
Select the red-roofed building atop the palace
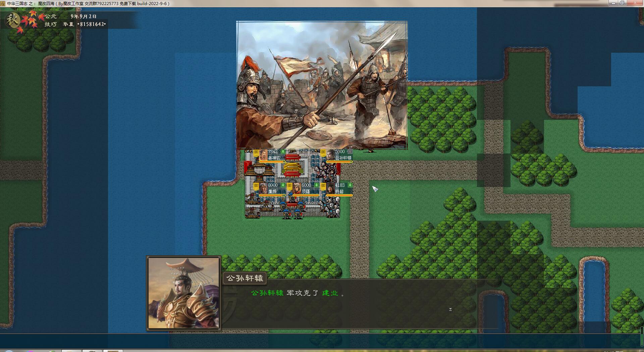pyautogui.click(x=293, y=157)
